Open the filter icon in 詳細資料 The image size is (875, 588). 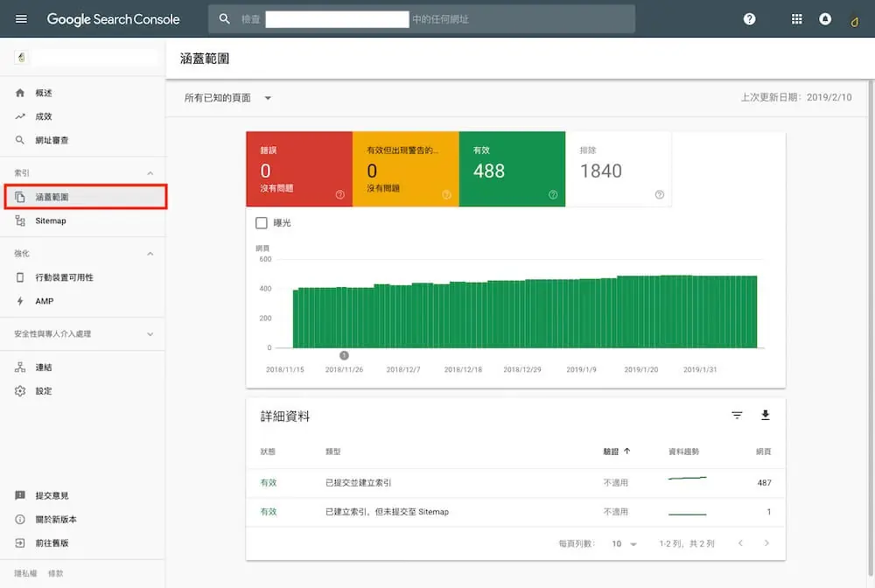pyautogui.click(x=737, y=415)
